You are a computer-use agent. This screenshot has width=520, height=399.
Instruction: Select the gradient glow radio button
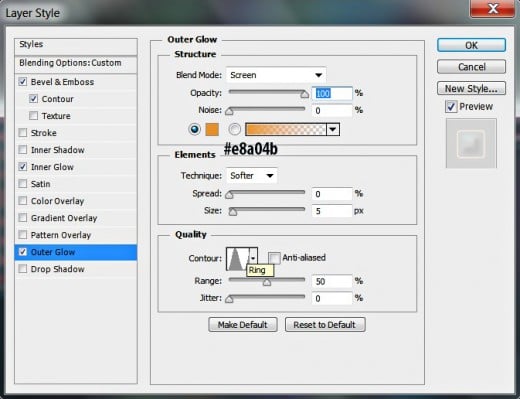point(234,129)
